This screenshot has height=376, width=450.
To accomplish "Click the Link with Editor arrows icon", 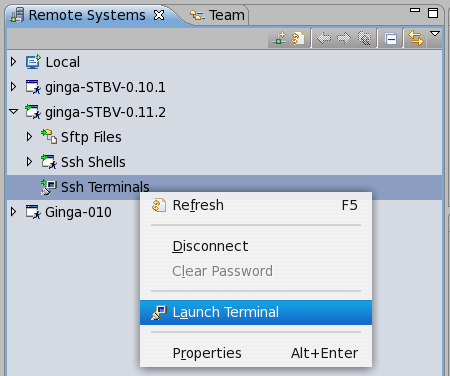I will (416, 38).
